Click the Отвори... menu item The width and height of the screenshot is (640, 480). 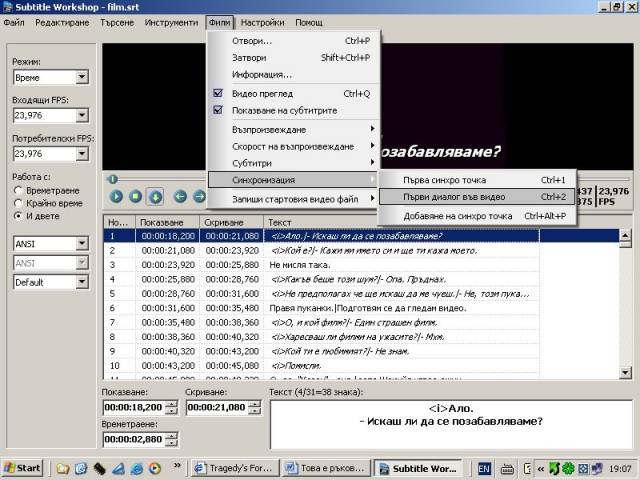(x=293, y=41)
